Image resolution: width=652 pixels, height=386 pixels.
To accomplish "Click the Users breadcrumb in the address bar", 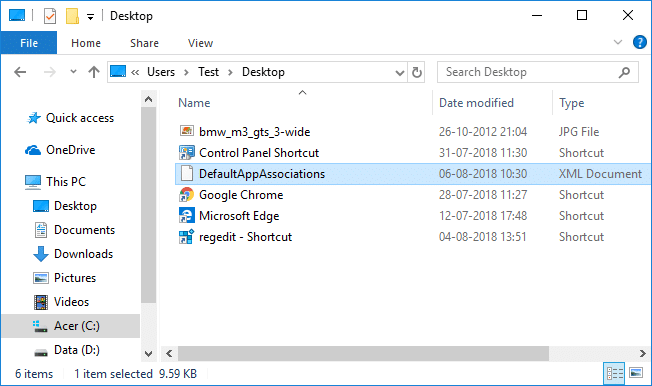I will pos(161,72).
